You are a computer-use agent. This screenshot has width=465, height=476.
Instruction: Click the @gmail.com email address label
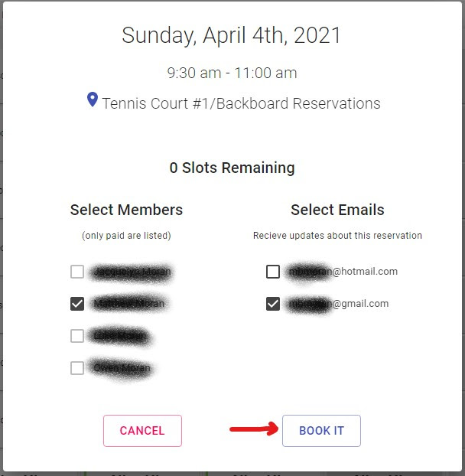[339, 304]
